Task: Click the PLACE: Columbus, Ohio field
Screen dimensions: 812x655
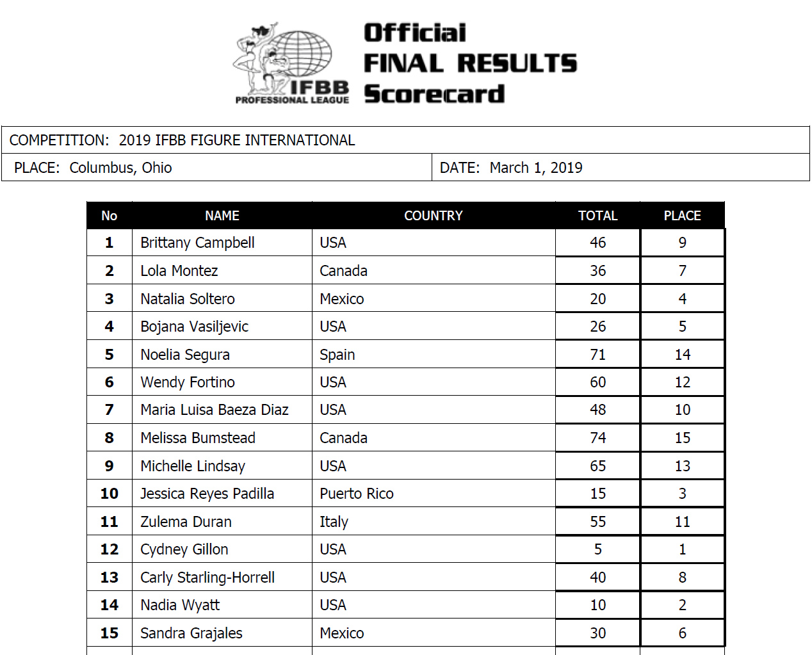Action: click(x=93, y=168)
